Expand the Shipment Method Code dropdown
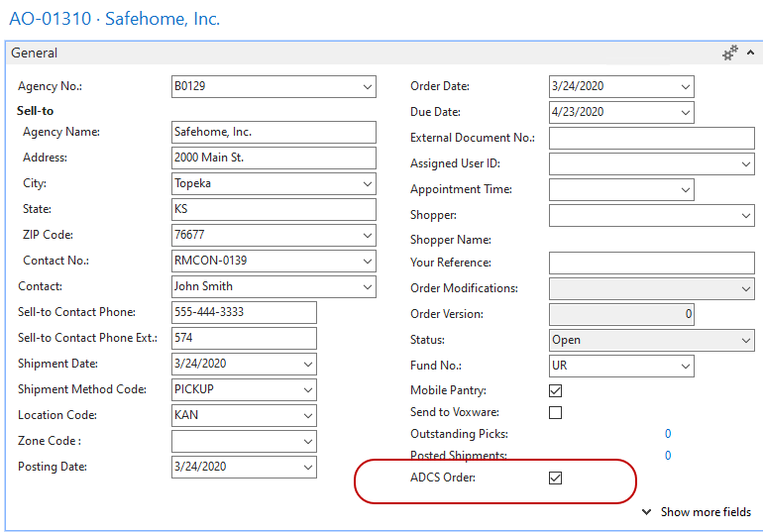This screenshot has height=532, width=763. tap(308, 389)
